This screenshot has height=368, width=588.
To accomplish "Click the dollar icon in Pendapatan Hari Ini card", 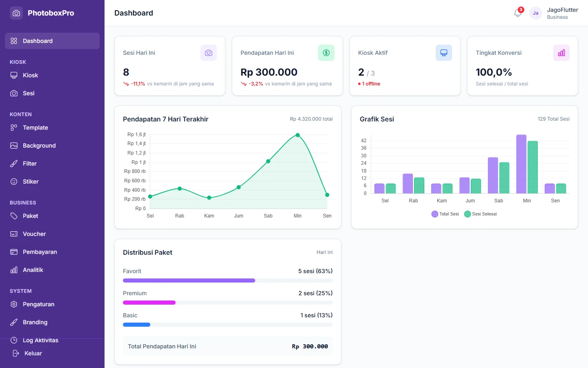I will click(x=326, y=53).
